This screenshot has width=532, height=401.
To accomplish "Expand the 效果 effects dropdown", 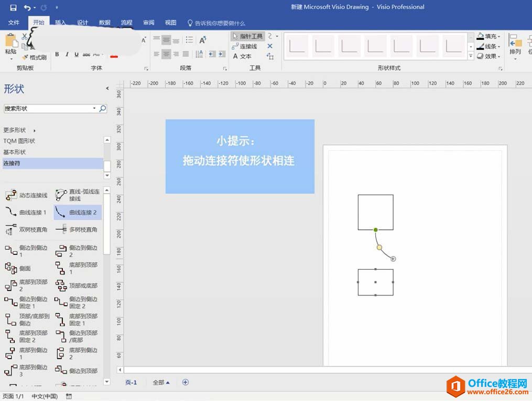I will coord(488,57).
